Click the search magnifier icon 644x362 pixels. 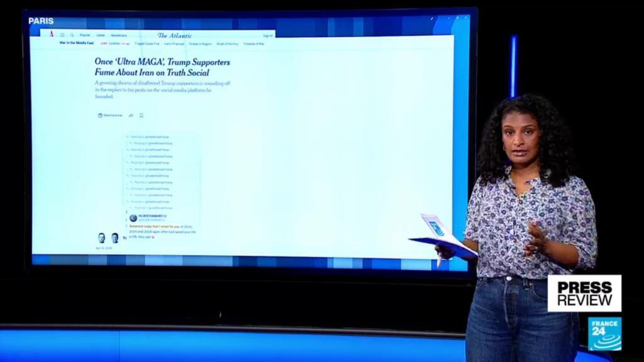point(72,35)
